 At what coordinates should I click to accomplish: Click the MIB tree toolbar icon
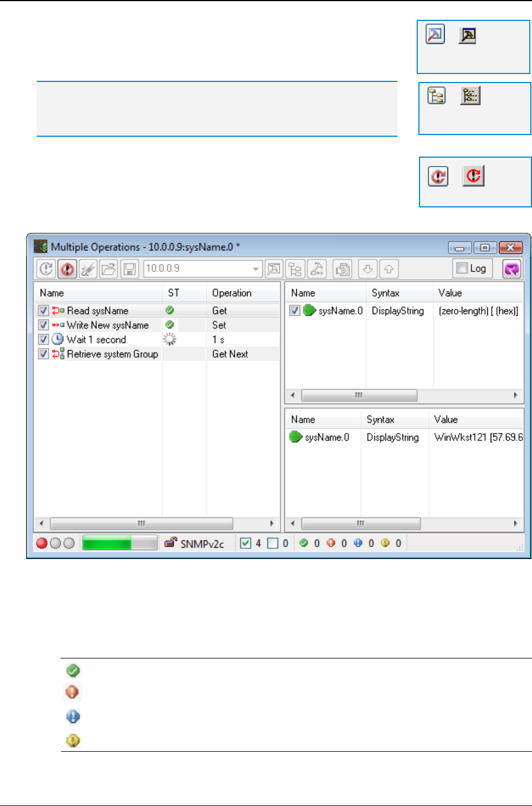(x=295, y=269)
